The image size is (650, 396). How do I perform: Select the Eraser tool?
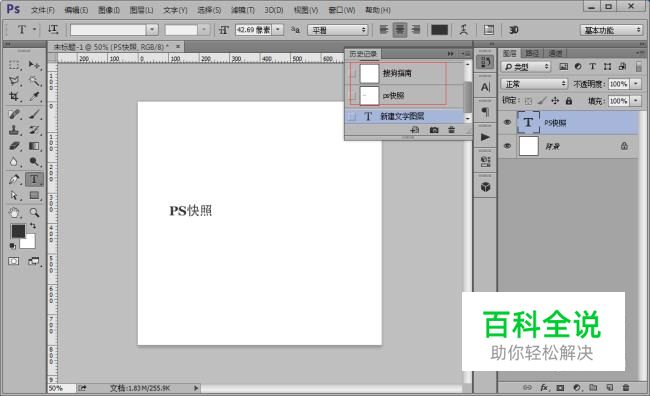click(14, 146)
